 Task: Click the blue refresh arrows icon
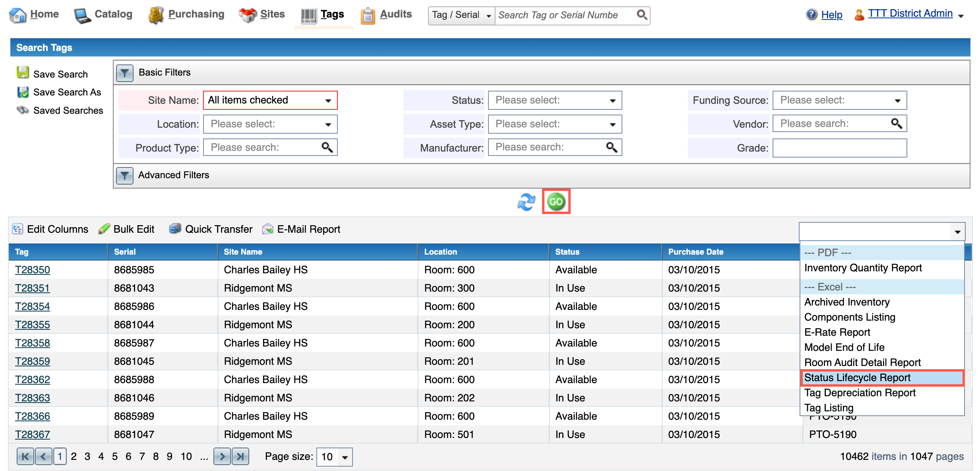527,202
